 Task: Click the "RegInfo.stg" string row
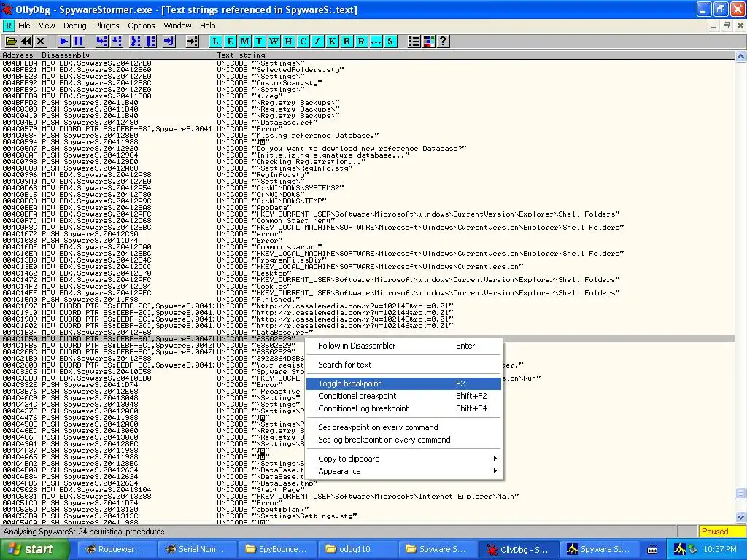tap(368, 175)
